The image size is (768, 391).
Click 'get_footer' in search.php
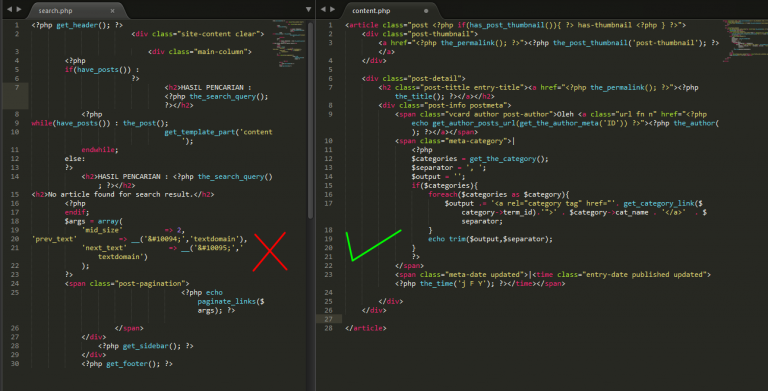pos(127,364)
